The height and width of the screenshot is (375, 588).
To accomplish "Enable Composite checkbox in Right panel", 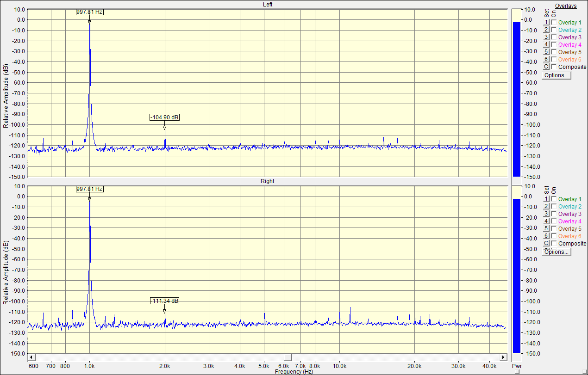I will [x=554, y=243].
